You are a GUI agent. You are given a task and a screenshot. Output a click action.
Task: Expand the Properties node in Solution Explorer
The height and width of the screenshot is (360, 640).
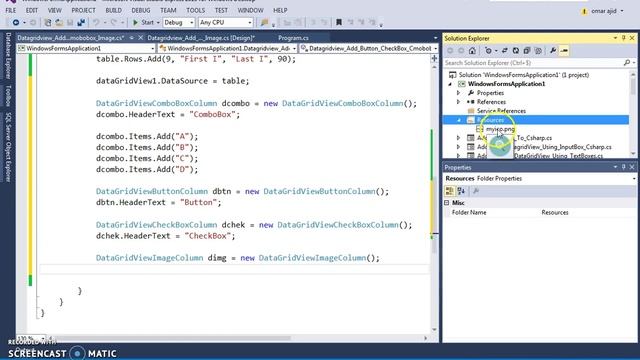tap(458, 93)
